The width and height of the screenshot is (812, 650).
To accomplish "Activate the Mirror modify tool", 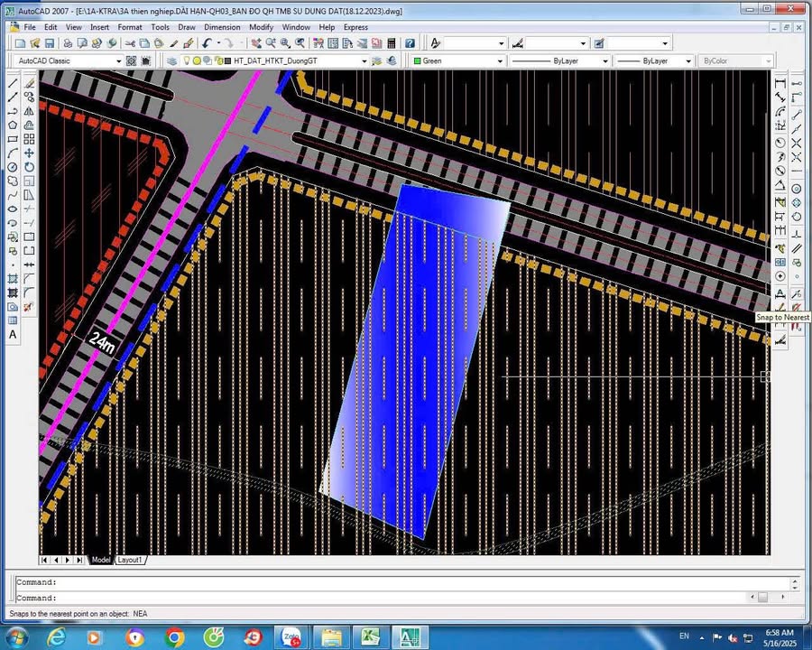I will (x=29, y=111).
